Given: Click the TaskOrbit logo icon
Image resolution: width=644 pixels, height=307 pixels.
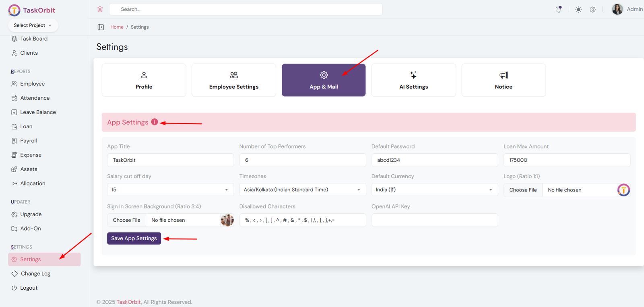Looking at the screenshot, I should coord(14,10).
